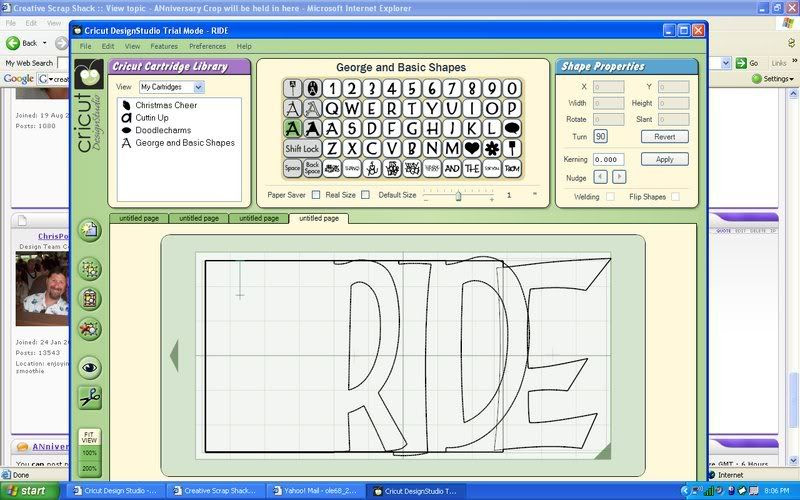The height and width of the screenshot is (500, 800).
Task: Click the new page sparkle icon
Action: (x=90, y=230)
